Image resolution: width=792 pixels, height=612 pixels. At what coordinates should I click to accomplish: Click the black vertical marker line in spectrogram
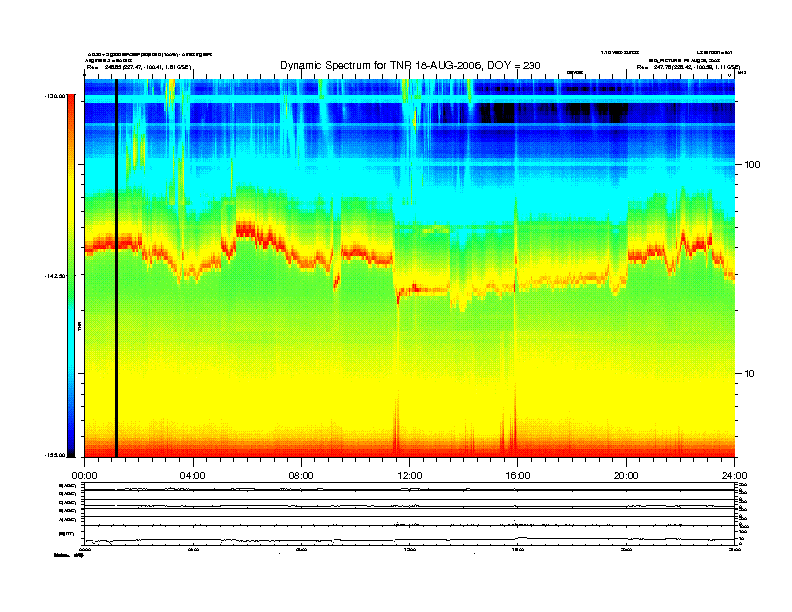click(x=116, y=268)
